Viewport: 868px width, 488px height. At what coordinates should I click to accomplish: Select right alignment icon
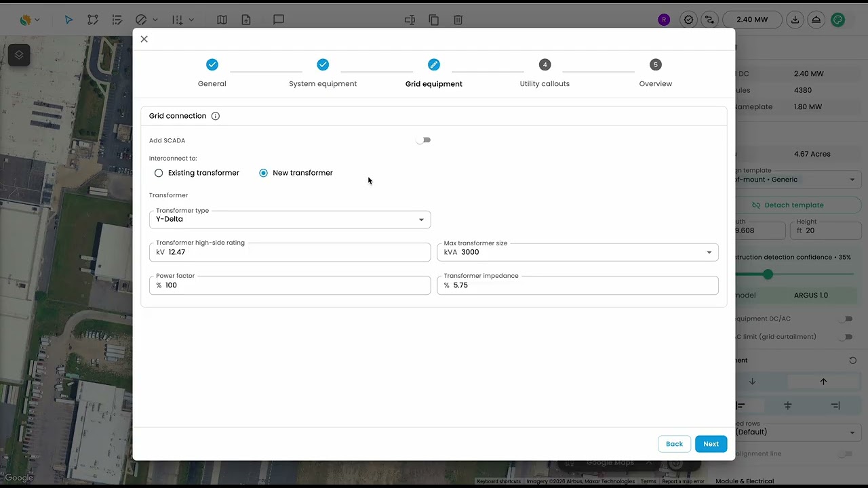point(835,405)
